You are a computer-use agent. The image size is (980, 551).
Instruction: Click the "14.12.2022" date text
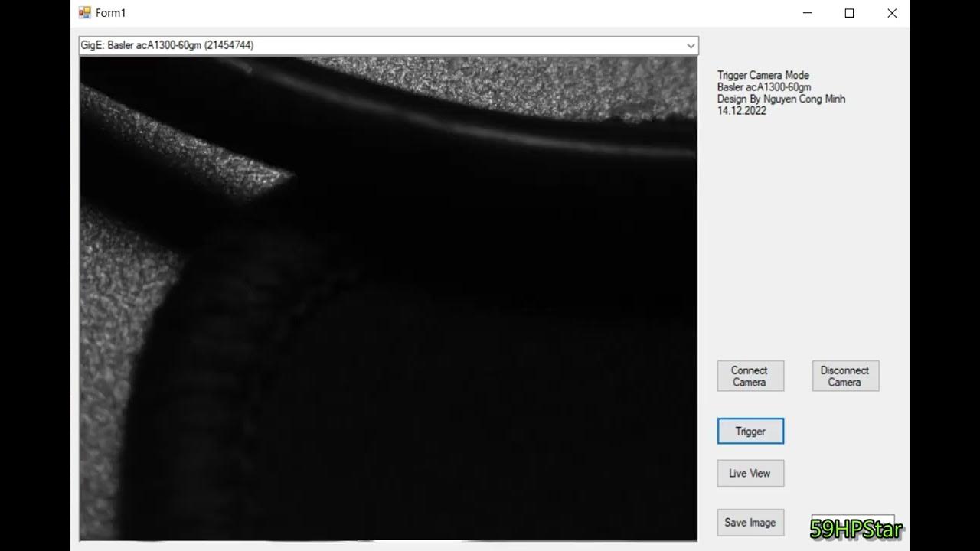(742, 111)
